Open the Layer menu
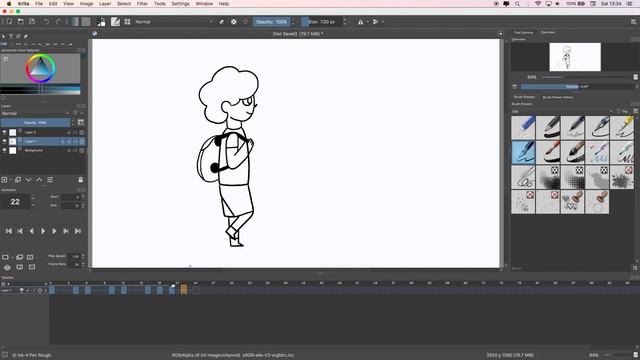 click(105, 4)
